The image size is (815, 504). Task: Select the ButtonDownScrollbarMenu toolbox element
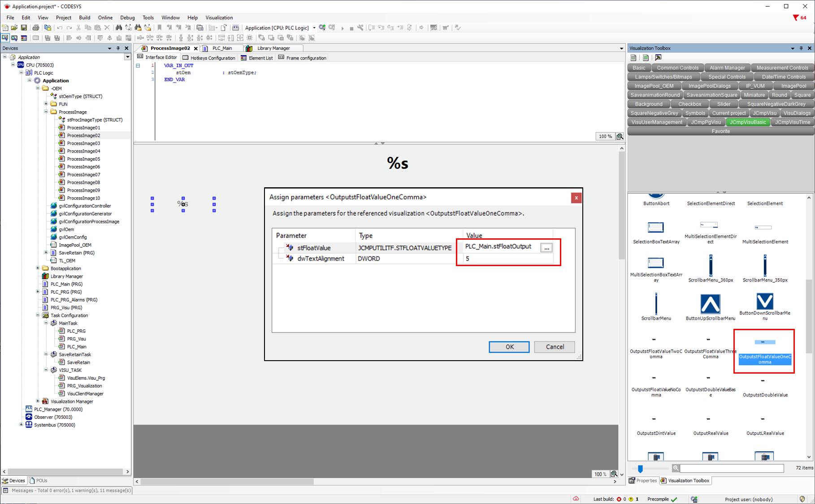pyautogui.click(x=764, y=302)
